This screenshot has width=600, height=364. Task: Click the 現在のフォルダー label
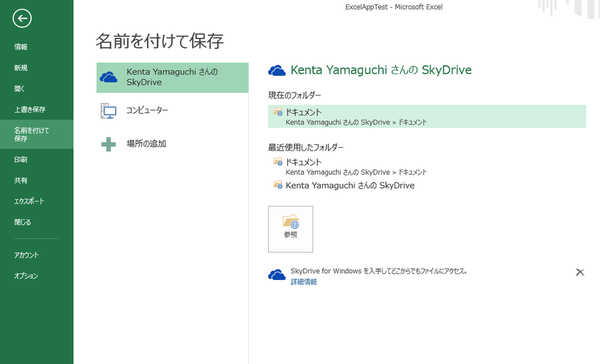point(294,95)
